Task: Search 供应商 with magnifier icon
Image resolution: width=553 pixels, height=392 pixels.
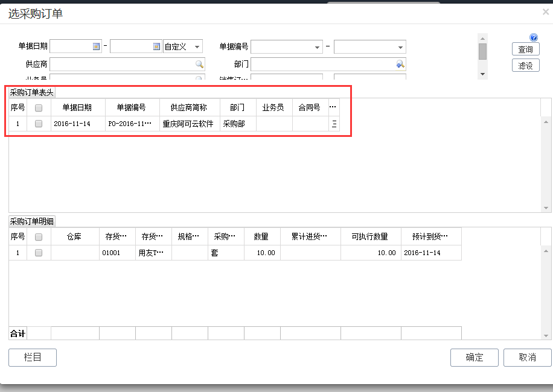Action: 199,64
